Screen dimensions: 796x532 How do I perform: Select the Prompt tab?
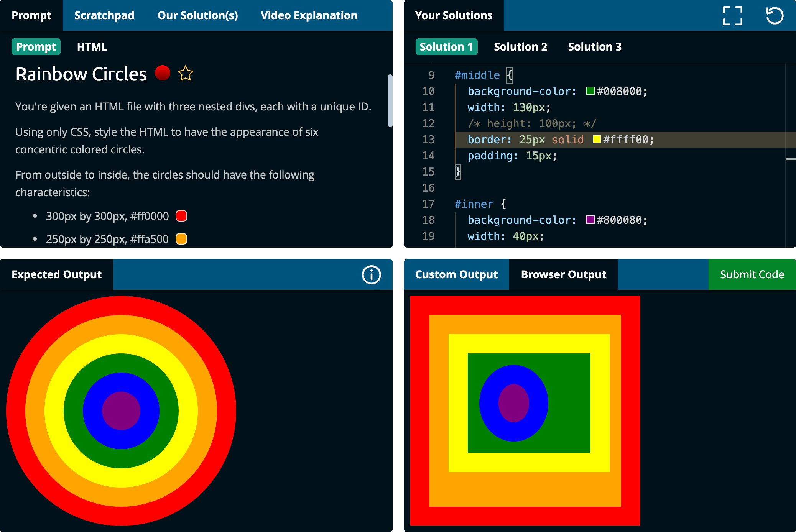click(x=36, y=46)
